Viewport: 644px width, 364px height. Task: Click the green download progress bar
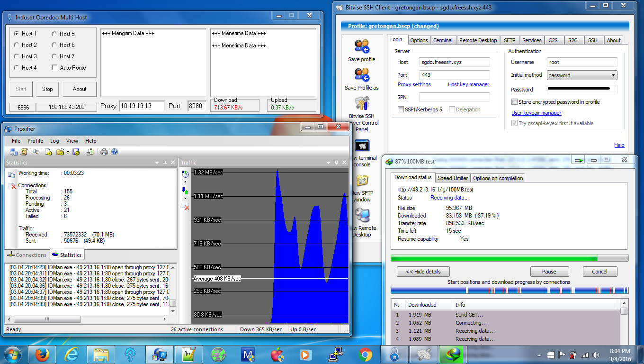click(510, 258)
